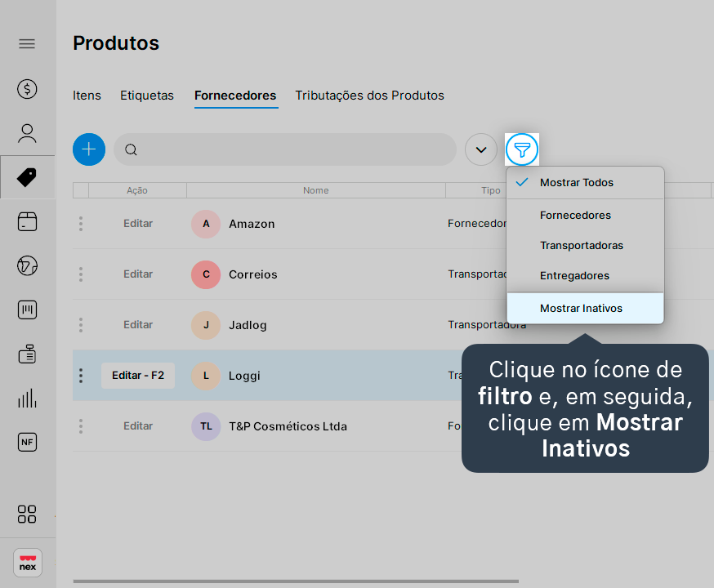Click the Correios avatar C circle
This screenshot has height=588, width=714.
click(206, 274)
